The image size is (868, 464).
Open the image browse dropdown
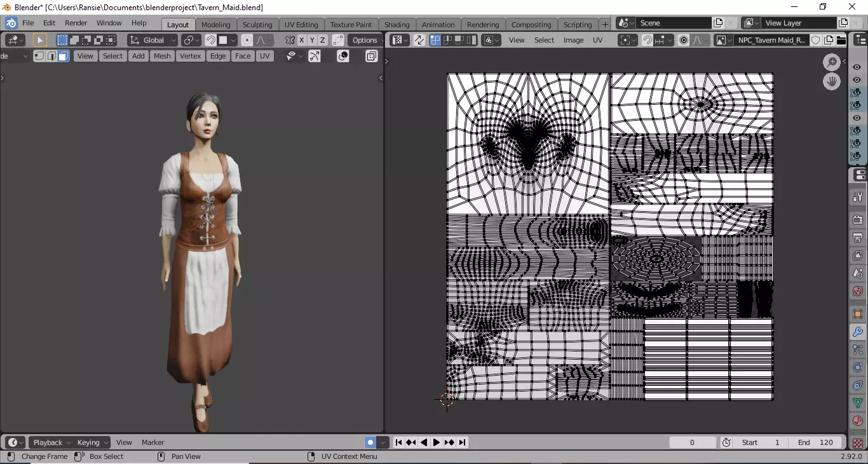pyautogui.click(x=723, y=40)
